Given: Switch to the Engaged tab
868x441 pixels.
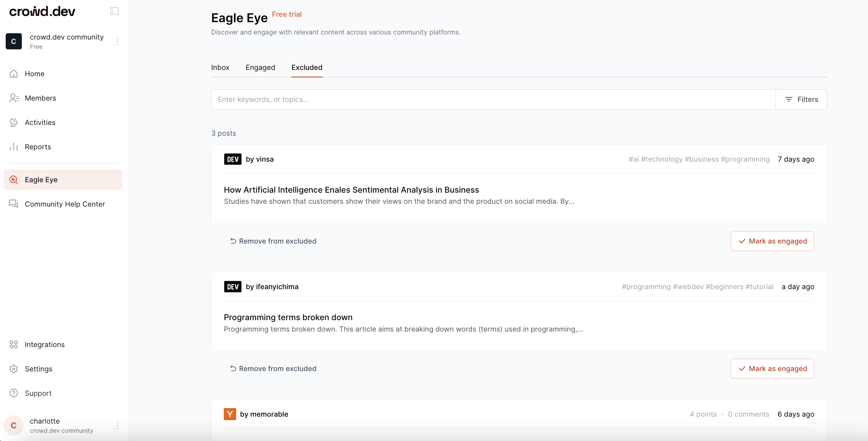Looking at the screenshot, I should [x=260, y=67].
